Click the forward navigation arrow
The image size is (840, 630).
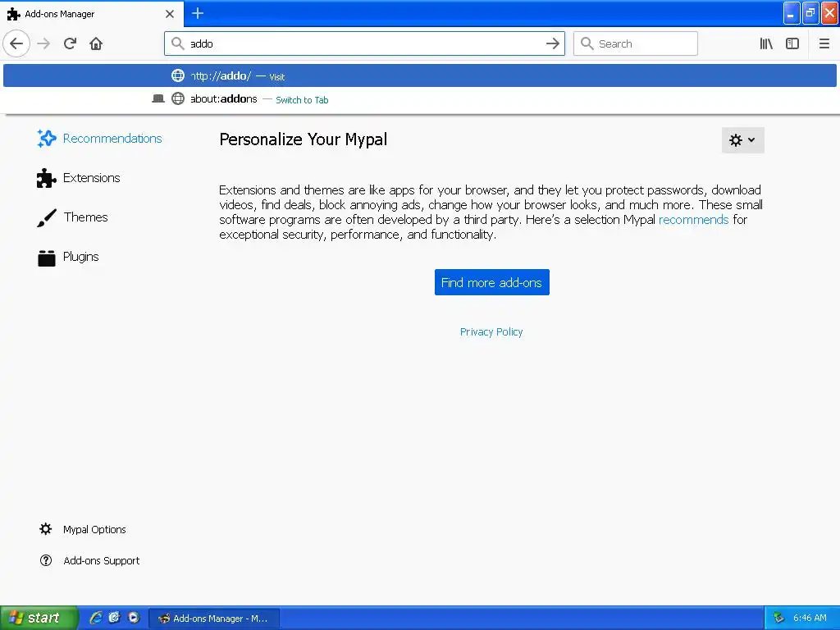(x=44, y=43)
